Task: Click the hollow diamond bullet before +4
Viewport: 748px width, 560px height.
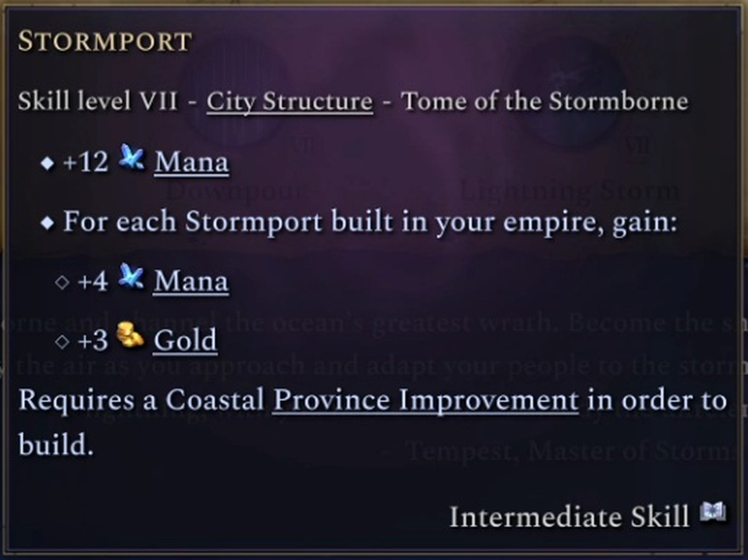Action: [61, 282]
